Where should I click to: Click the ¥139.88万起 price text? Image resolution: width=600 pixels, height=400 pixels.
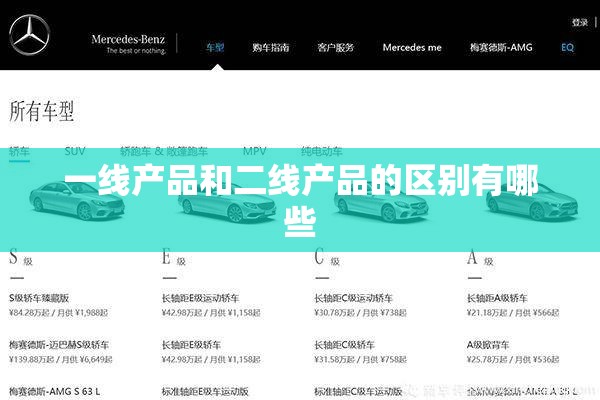coord(32,359)
